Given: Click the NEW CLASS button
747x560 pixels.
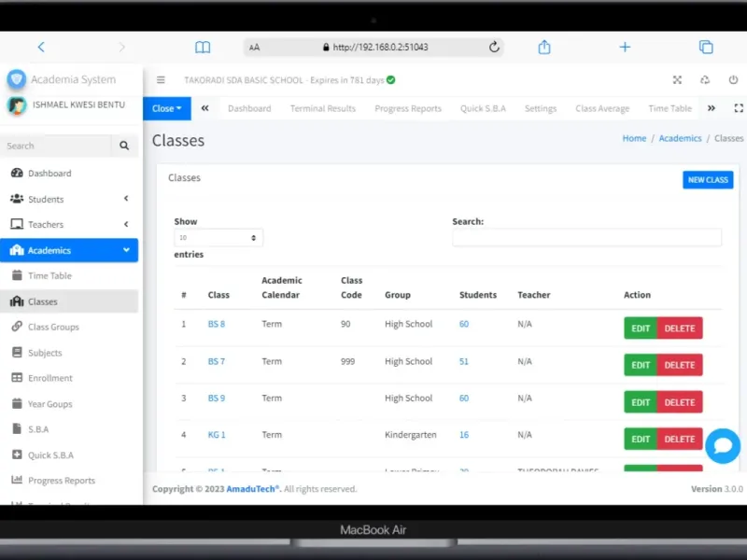Looking at the screenshot, I should pyautogui.click(x=708, y=179).
